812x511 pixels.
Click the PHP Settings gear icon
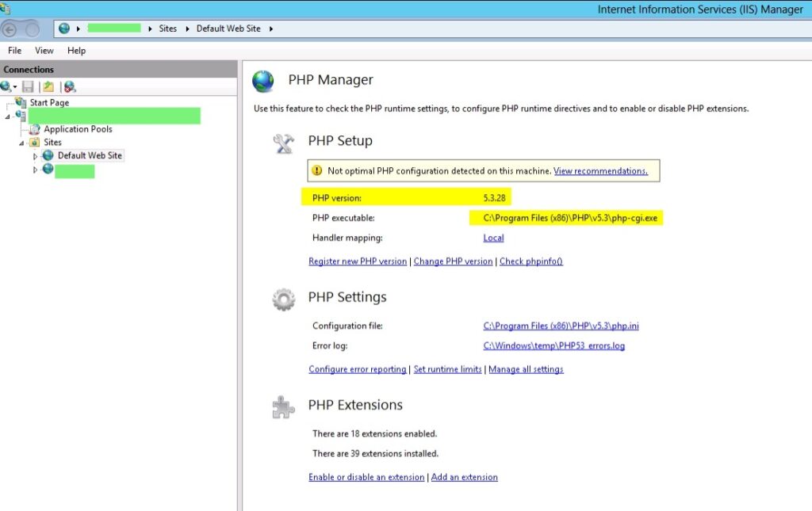pos(284,299)
